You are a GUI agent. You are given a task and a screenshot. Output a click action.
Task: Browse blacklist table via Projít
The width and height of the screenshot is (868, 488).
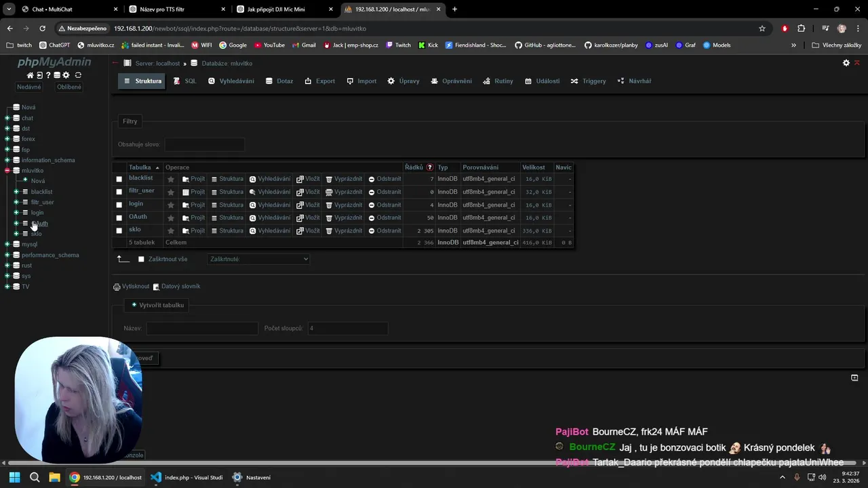pyautogui.click(x=193, y=179)
